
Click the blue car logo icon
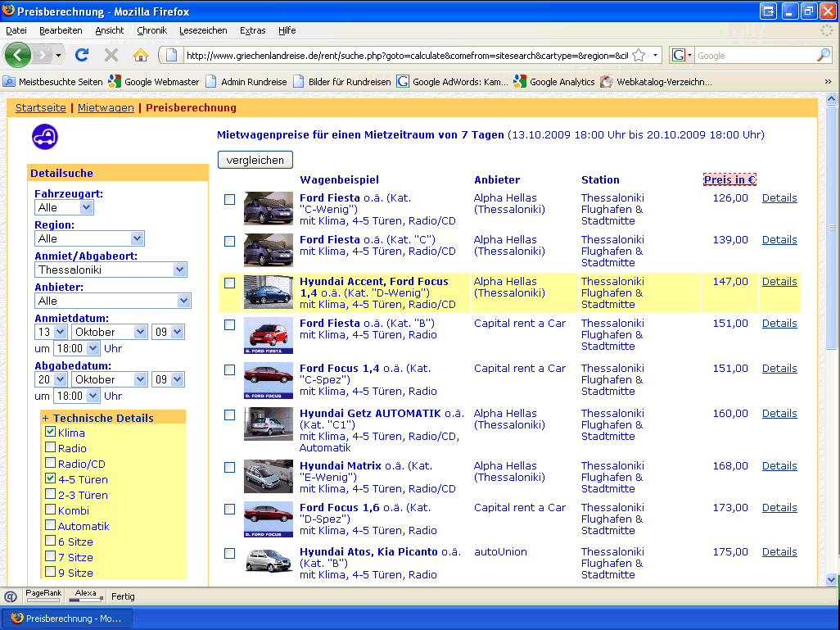[x=44, y=137]
